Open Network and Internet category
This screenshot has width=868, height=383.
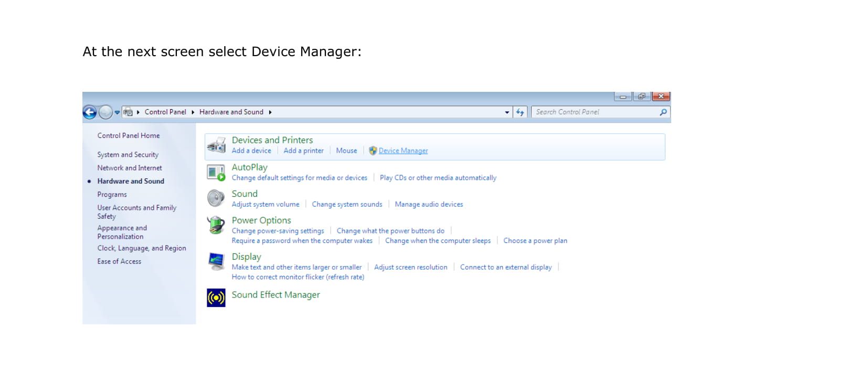coord(130,168)
